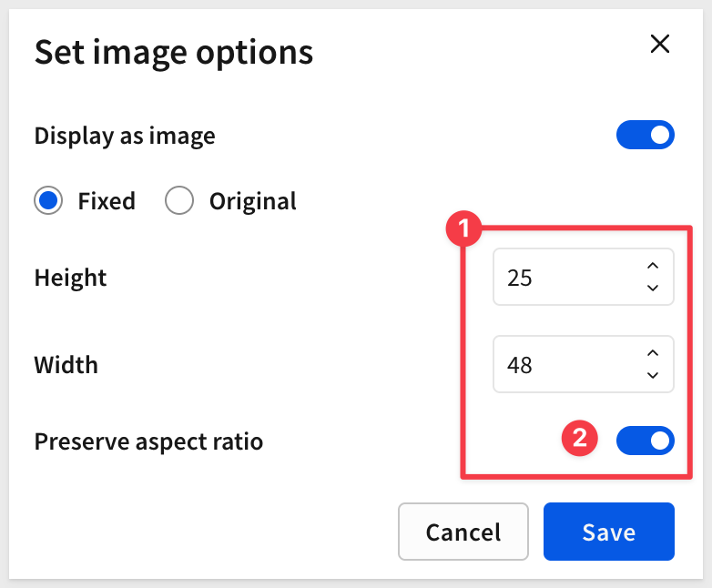Decrease Height with the down arrow
This screenshot has width=712, height=588.
pyautogui.click(x=652, y=288)
